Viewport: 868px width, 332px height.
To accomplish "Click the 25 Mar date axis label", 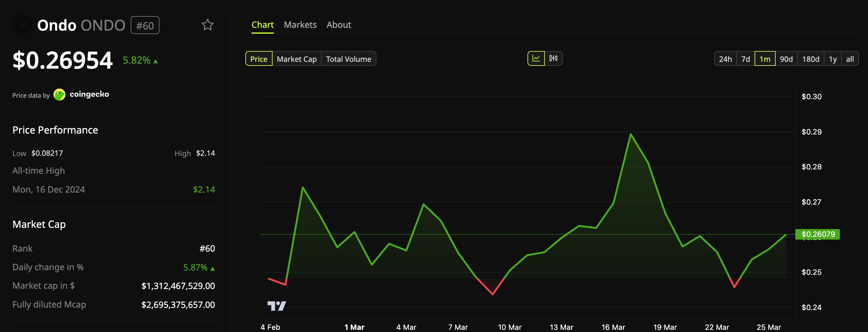I will (768, 327).
